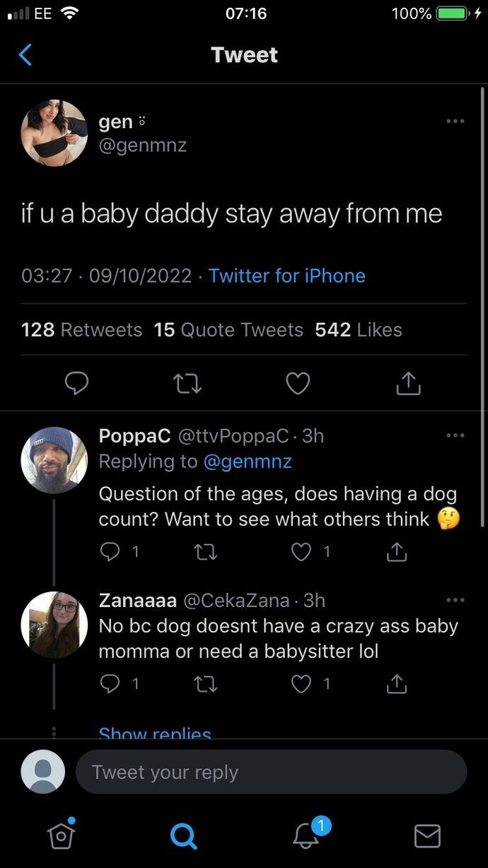Share the tweet via the upload icon
This screenshot has width=488, height=868.
[x=408, y=383]
